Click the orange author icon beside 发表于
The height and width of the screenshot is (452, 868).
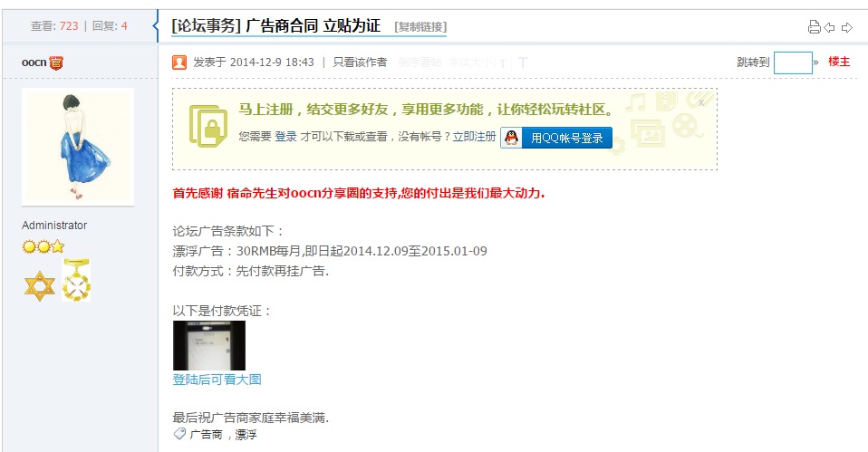[x=179, y=63]
